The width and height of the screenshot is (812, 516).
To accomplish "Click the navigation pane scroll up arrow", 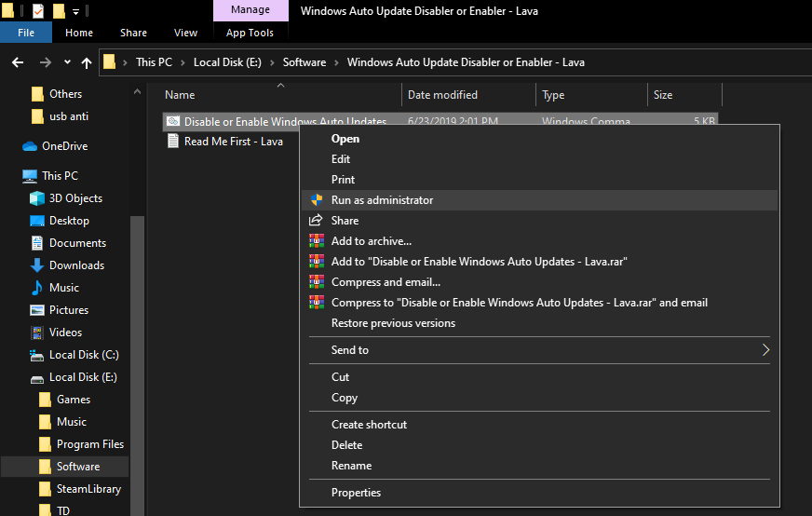I will [137, 91].
